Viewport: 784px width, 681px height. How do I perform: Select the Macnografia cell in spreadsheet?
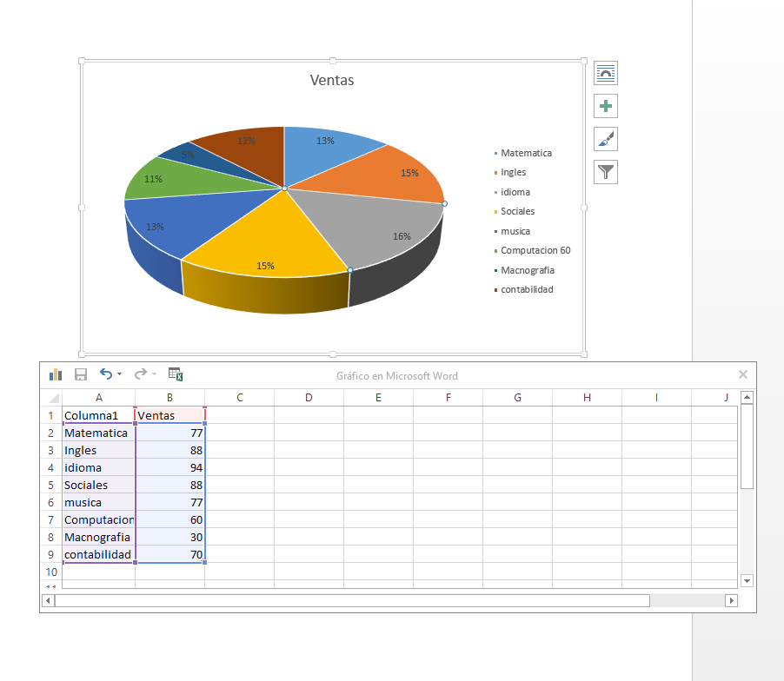pyautogui.click(x=98, y=537)
